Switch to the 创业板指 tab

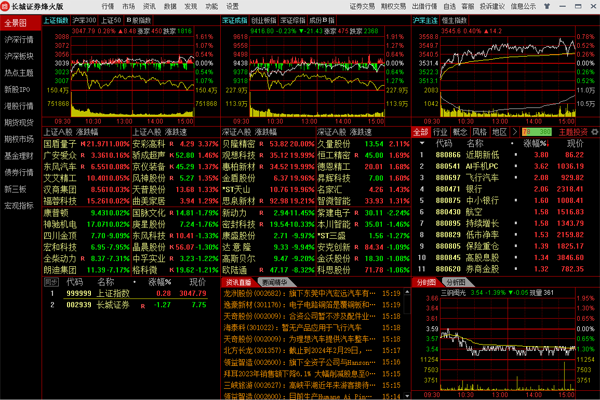click(264, 20)
